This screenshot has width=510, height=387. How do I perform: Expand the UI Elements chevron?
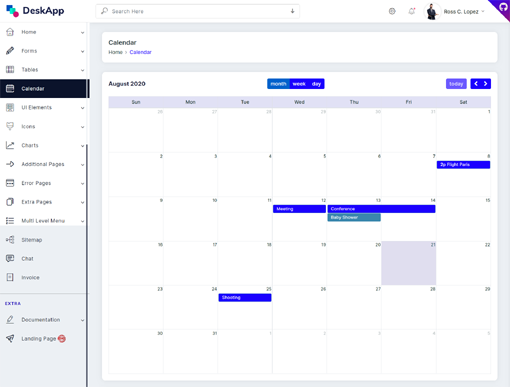pyautogui.click(x=82, y=108)
